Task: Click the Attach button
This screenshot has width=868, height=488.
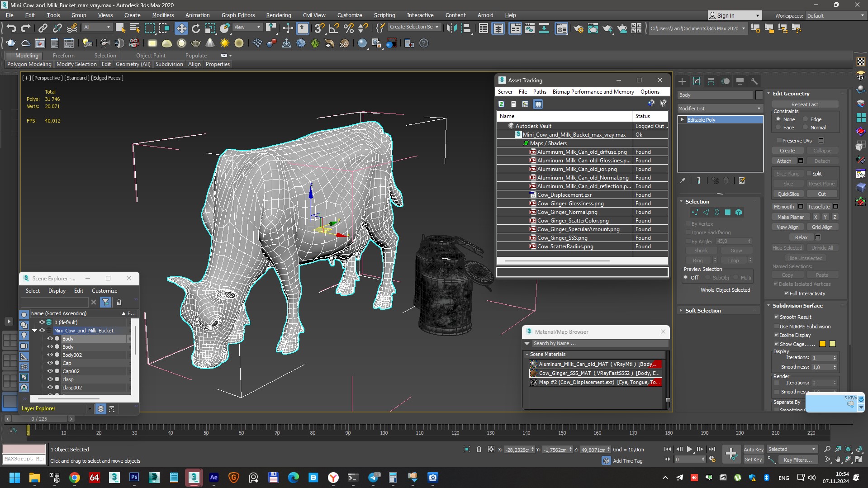Action: (x=784, y=161)
